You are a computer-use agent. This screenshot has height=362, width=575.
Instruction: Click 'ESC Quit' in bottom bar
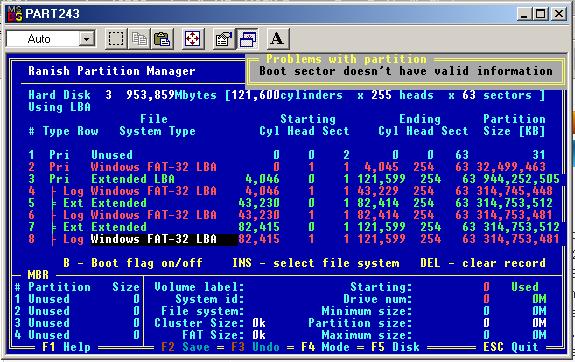tap(511, 347)
